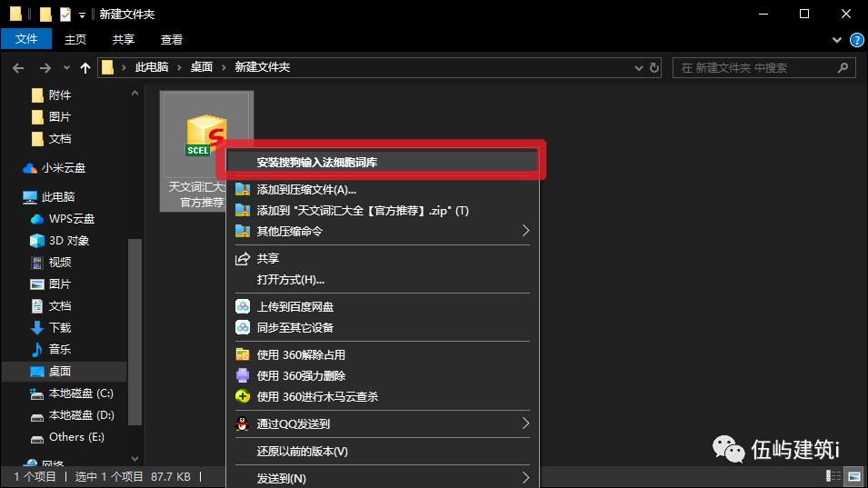
Task: Click the compression icon beside 添加到压缩文件
Action: pos(243,189)
